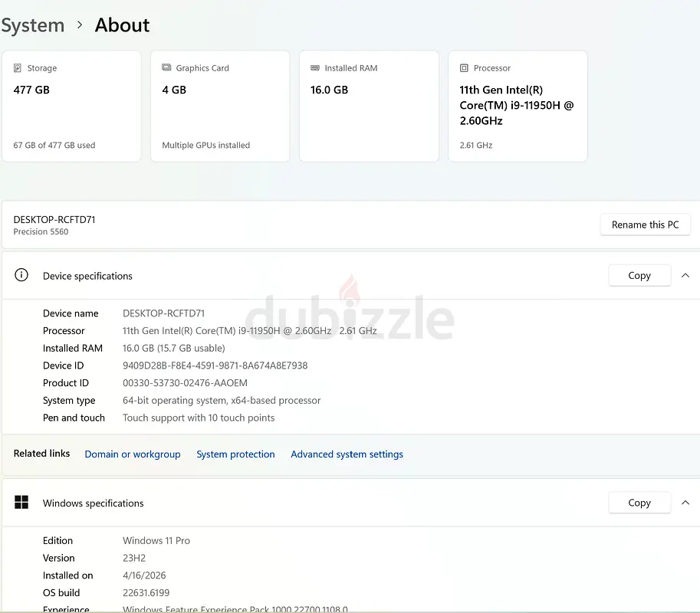Image resolution: width=700 pixels, height=613 pixels.
Task: Open the System protection link
Action: pyautogui.click(x=235, y=454)
